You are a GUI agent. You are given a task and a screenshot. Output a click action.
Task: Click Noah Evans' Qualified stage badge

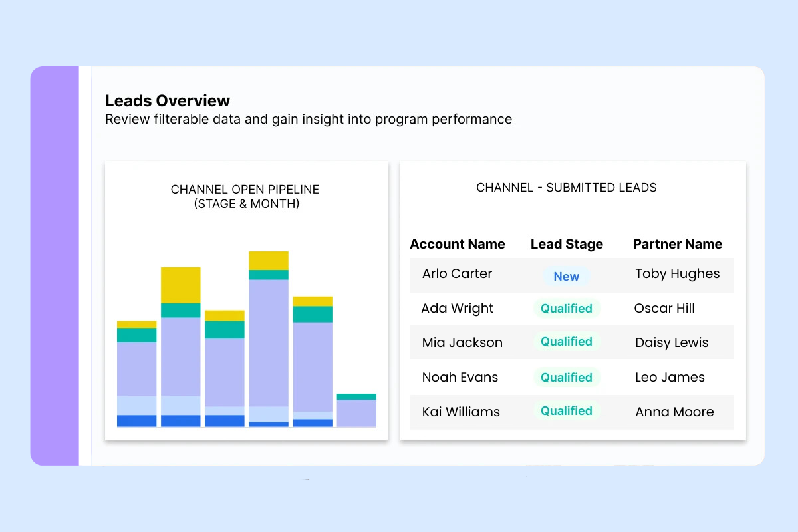[x=566, y=378]
